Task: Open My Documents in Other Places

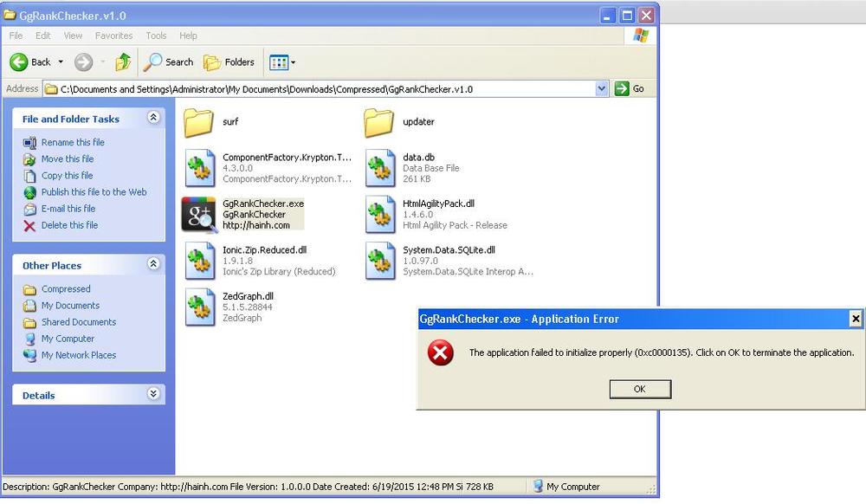Action: click(70, 306)
